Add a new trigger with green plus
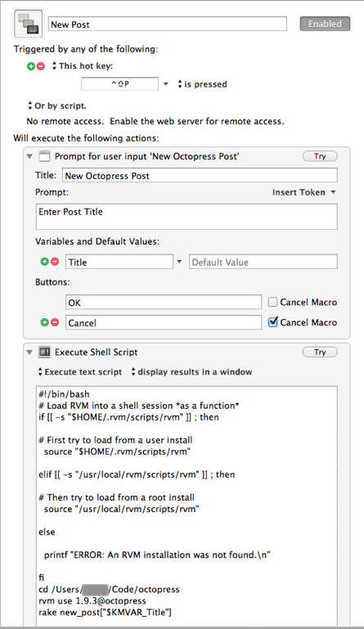Image resolution: width=364 pixels, height=629 pixels. tap(31, 66)
